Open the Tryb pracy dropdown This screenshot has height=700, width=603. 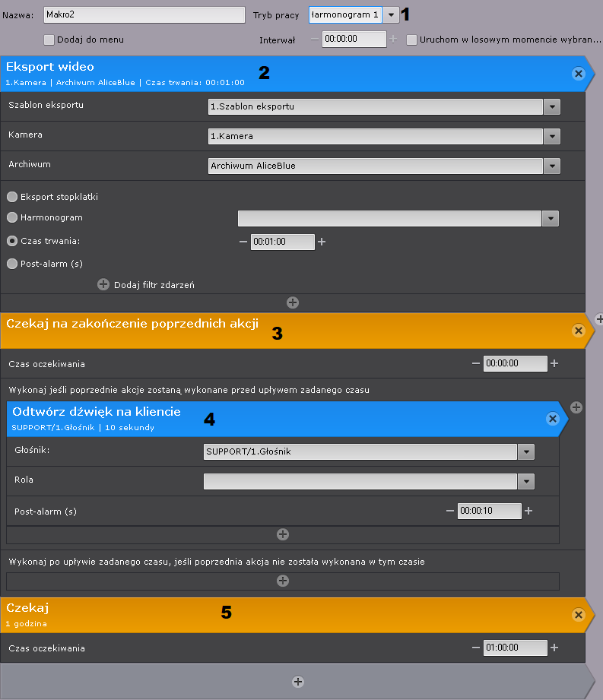(x=391, y=15)
